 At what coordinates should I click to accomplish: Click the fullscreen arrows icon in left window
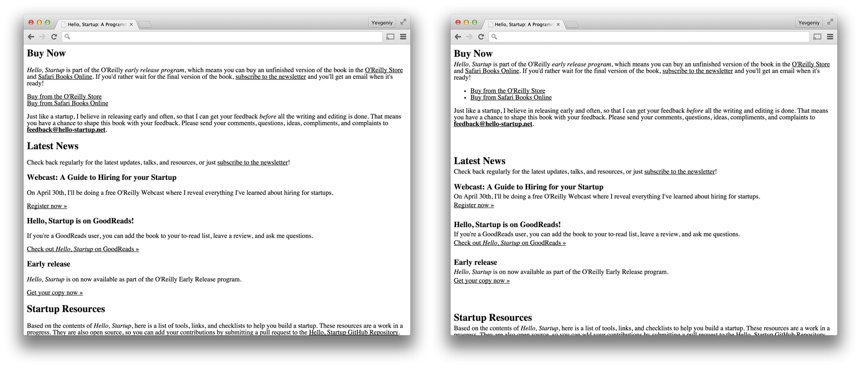tap(403, 22)
